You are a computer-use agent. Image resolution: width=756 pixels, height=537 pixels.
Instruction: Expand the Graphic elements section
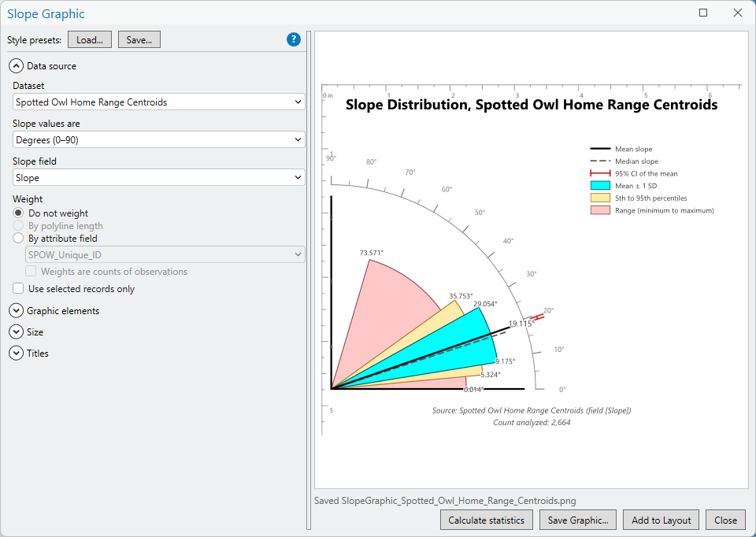pos(16,311)
